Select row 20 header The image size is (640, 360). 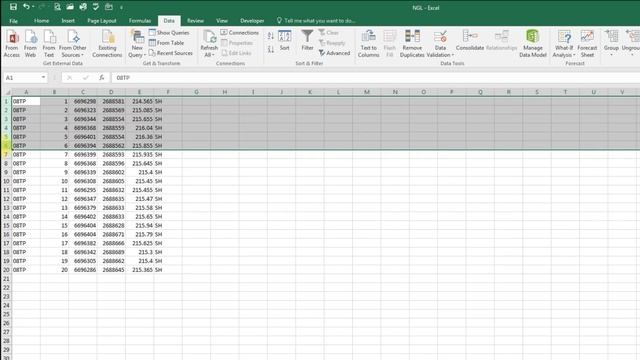click(x=6, y=270)
